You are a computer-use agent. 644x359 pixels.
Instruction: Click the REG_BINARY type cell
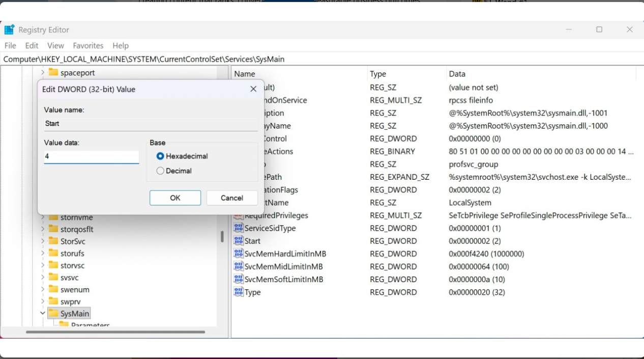(x=392, y=151)
